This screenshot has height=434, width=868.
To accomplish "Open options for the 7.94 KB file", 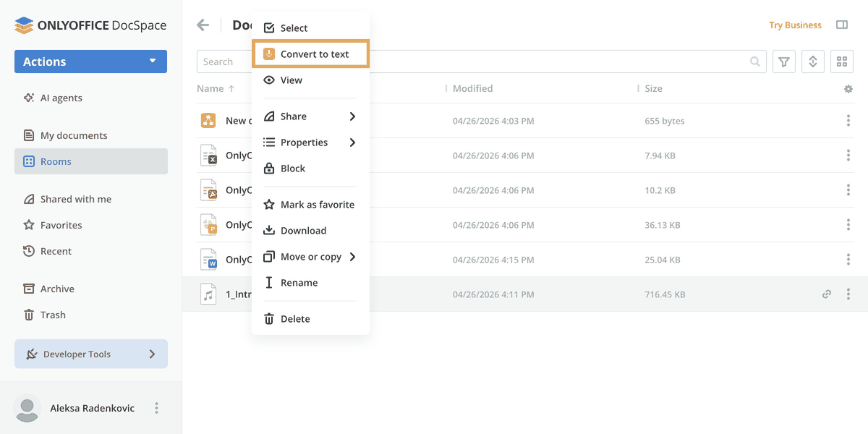I will (x=848, y=156).
